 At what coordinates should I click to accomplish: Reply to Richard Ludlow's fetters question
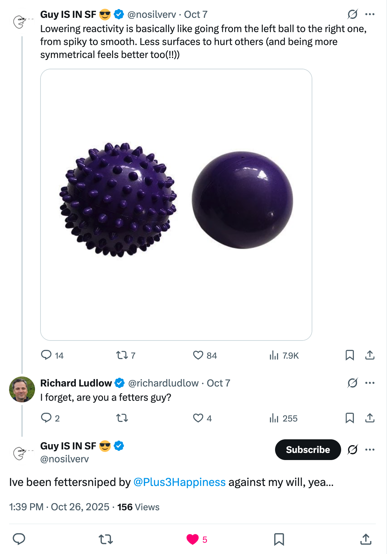pyautogui.click(x=46, y=418)
